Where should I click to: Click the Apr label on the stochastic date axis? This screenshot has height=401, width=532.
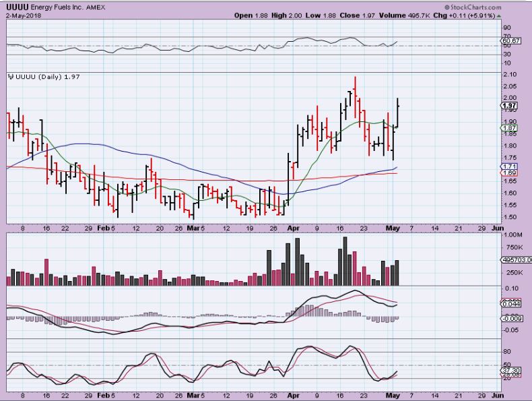click(293, 396)
